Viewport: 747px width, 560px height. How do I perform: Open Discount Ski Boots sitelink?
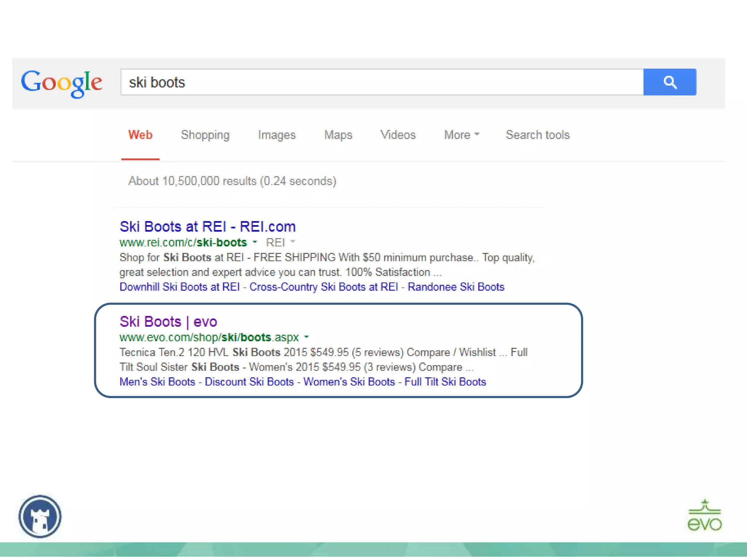click(x=249, y=382)
